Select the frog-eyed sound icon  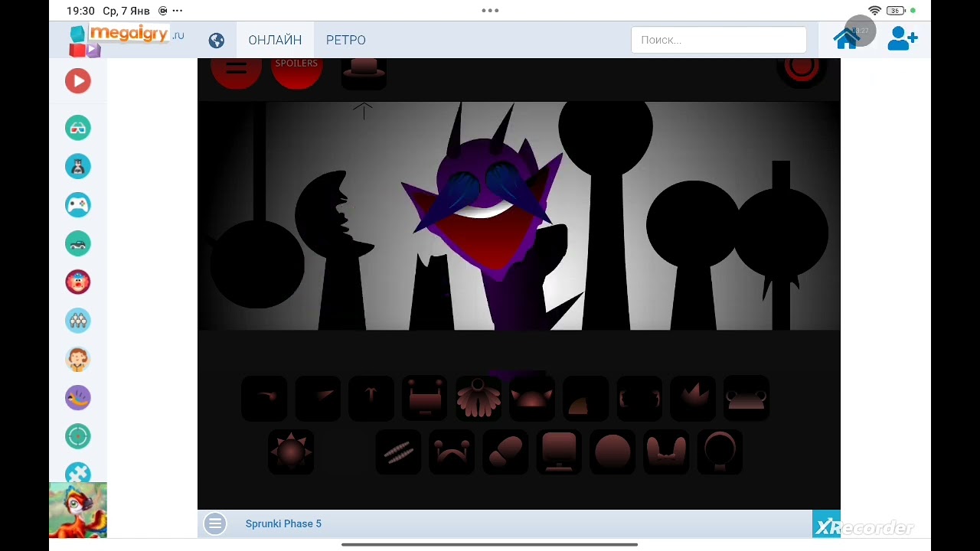point(746,398)
